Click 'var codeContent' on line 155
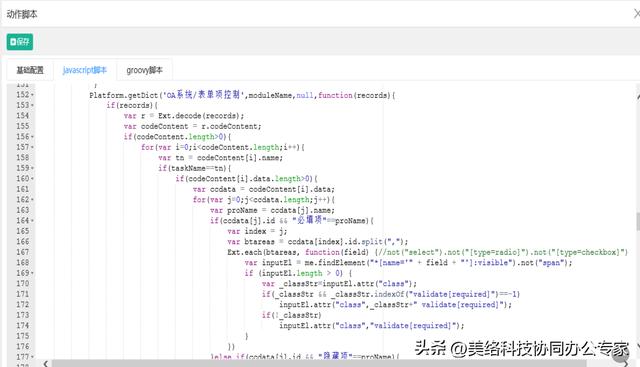This screenshot has width=640, height=367. [156, 127]
